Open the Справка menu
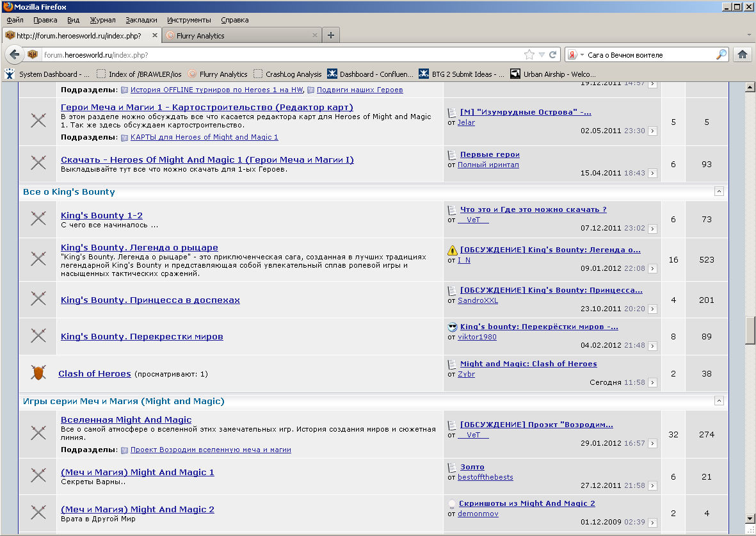756x536 pixels. click(x=235, y=20)
